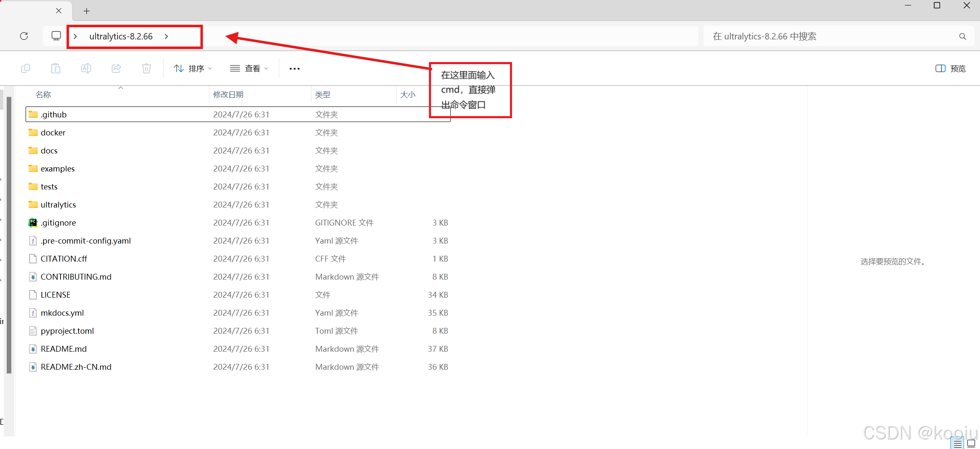This screenshot has width=980, height=449.
Task: Click the docker folder icon
Action: (33, 132)
